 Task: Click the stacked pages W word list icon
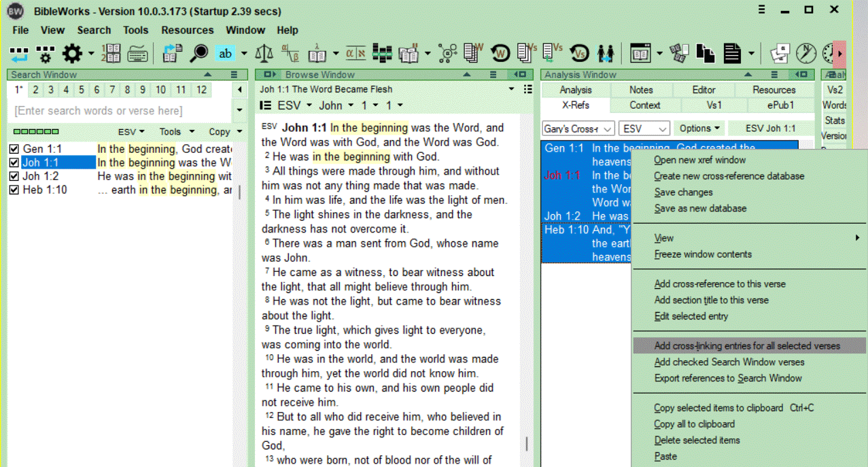(473, 53)
